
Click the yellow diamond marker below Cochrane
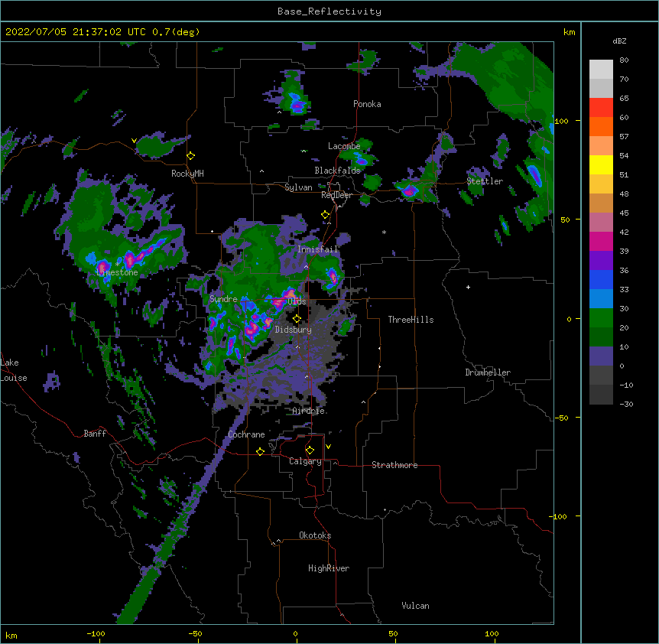click(260, 451)
